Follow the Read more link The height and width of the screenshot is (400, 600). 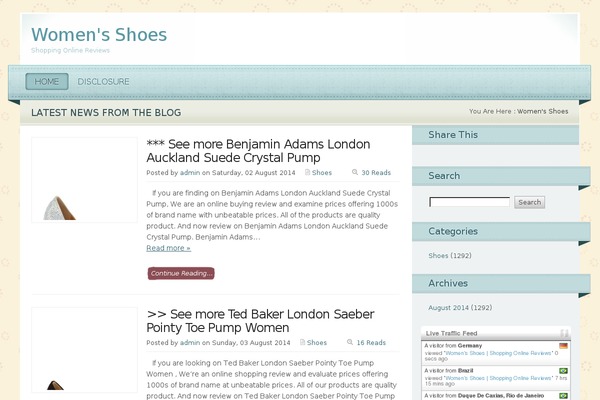click(168, 248)
